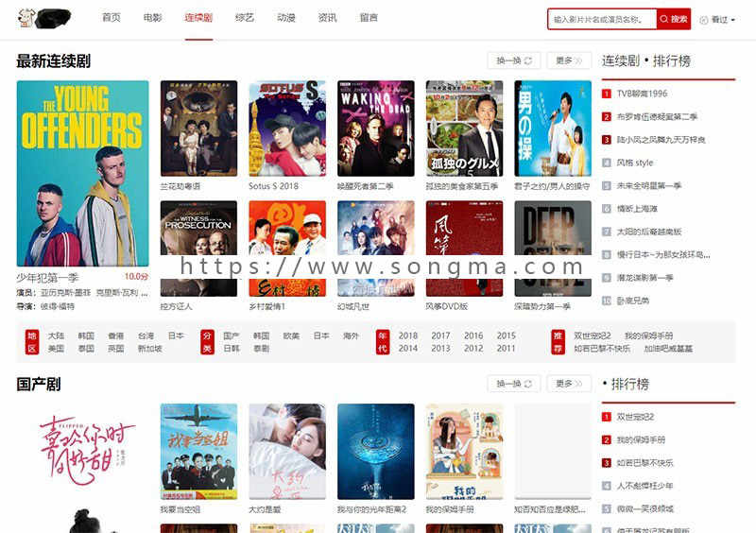Filter by year 2011
The image size is (756, 533).
click(x=507, y=349)
